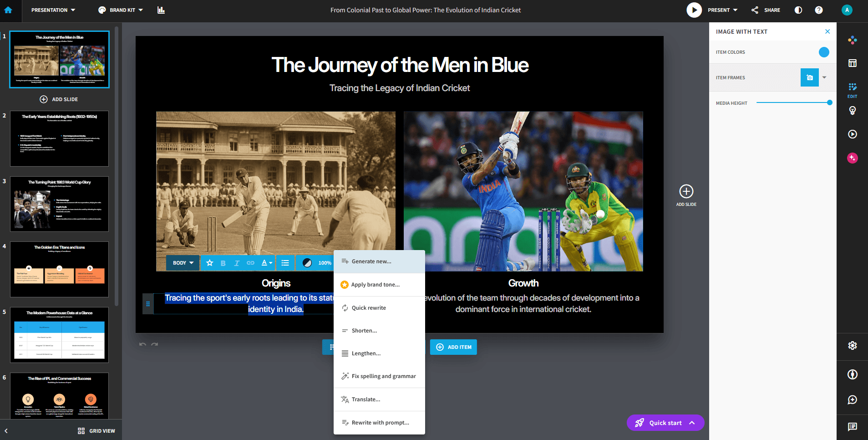Image resolution: width=868 pixels, height=440 pixels.
Task: Click the share icon in top bar
Action: pos(755,10)
